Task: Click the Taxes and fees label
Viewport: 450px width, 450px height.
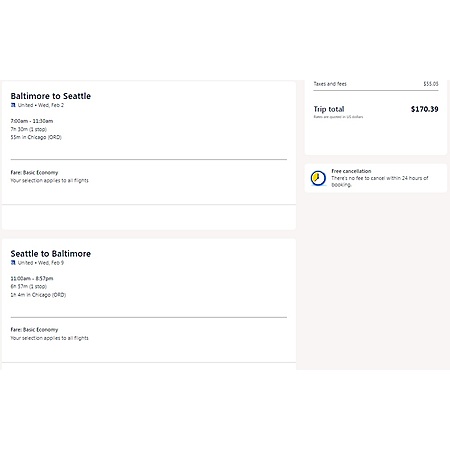Action: (x=330, y=84)
